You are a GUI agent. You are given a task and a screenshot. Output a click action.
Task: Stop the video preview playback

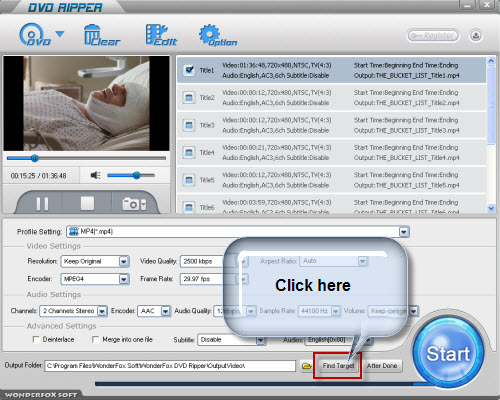tap(87, 203)
